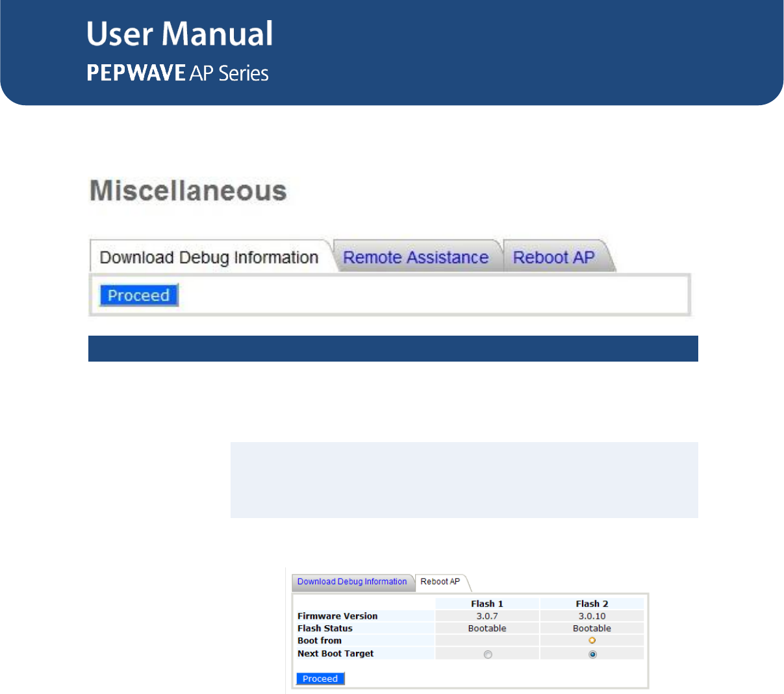Viewport: 784px width, 694px height.
Task: Click the Flash 2 column header
Action: pyautogui.click(x=592, y=604)
